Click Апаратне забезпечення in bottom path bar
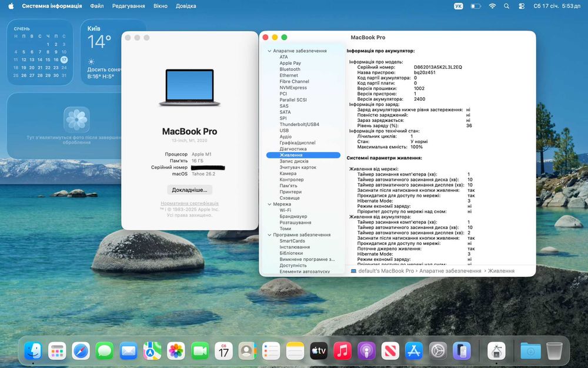This screenshot has height=368, width=588. coord(450,271)
